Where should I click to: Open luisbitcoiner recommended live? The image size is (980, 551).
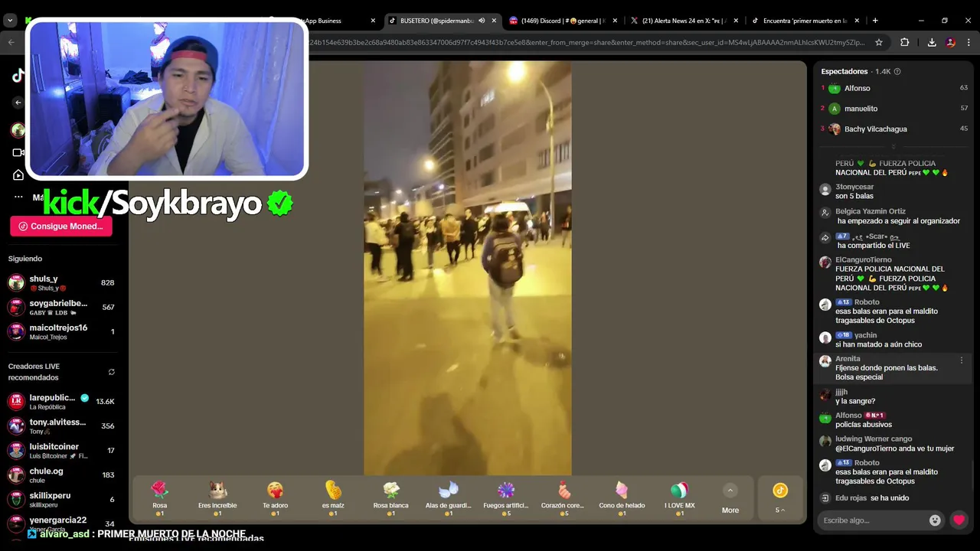click(x=61, y=450)
